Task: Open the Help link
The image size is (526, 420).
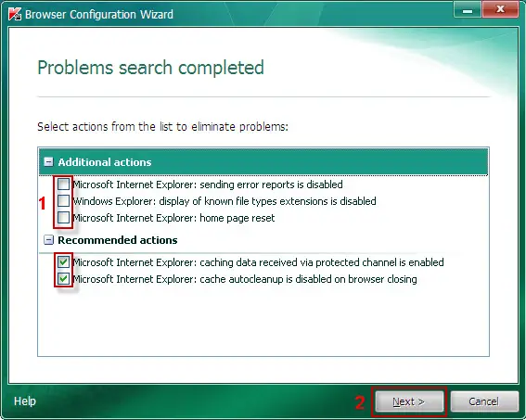Action: coord(25,401)
